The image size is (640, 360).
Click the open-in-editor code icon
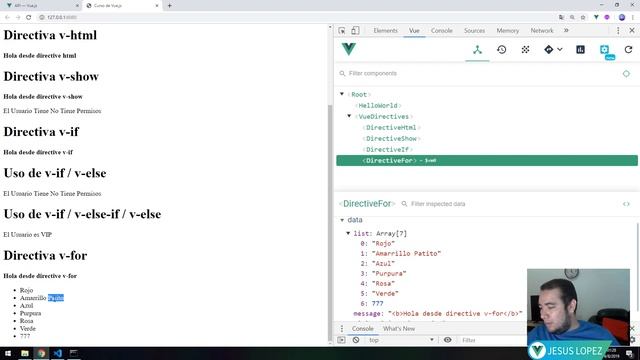click(x=626, y=204)
